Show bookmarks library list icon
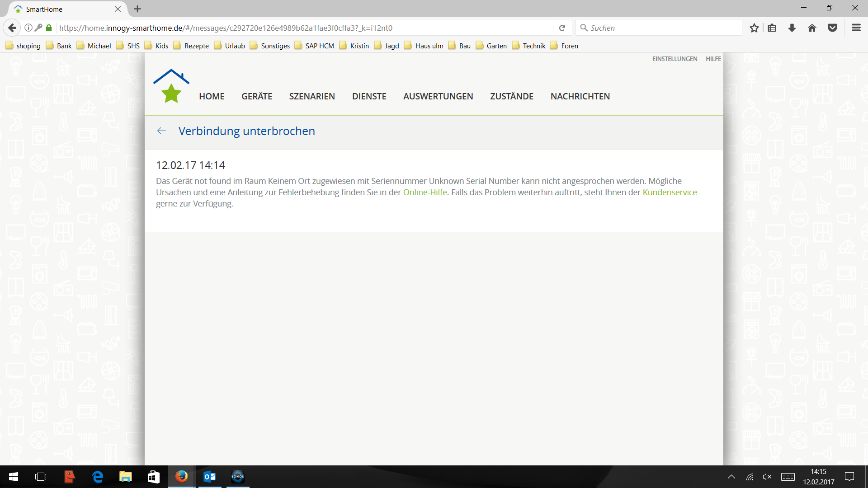 pyautogui.click(x=772, y=28)
